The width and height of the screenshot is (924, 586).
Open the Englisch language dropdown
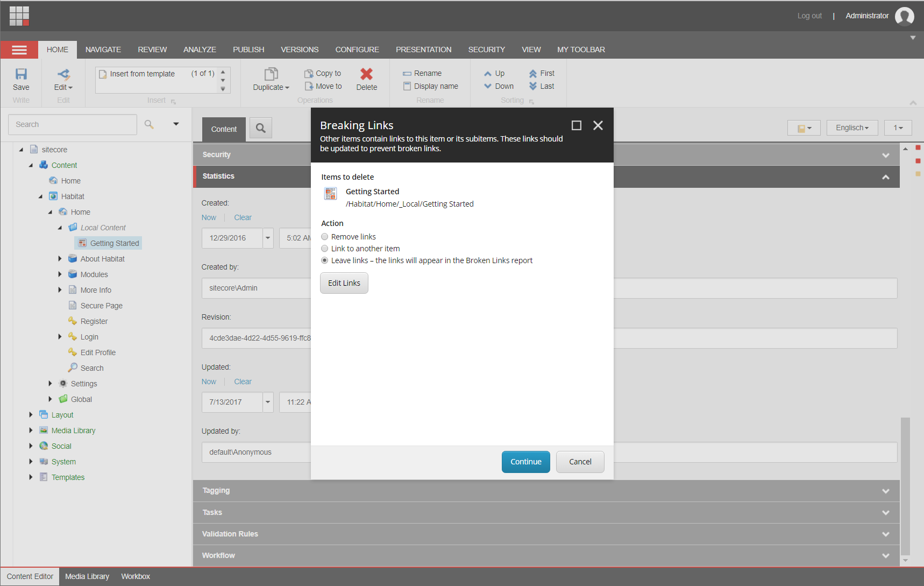pyautogui.click(x=852, y=128)
